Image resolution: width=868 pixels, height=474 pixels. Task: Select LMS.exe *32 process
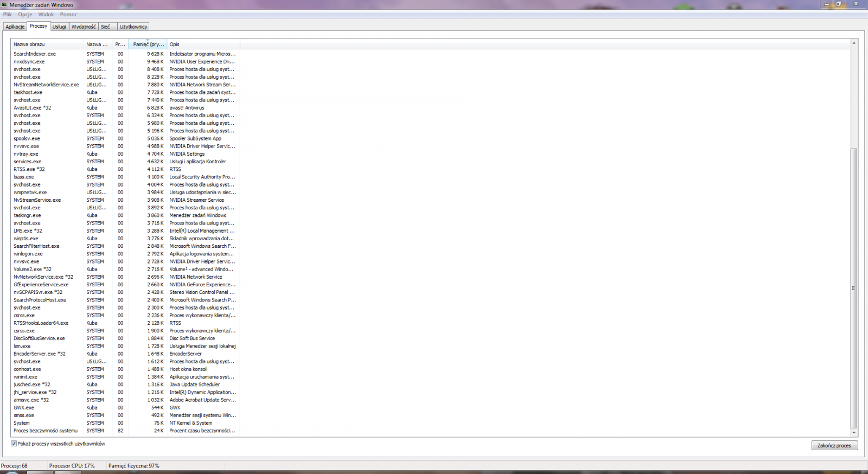click(125, 230)
